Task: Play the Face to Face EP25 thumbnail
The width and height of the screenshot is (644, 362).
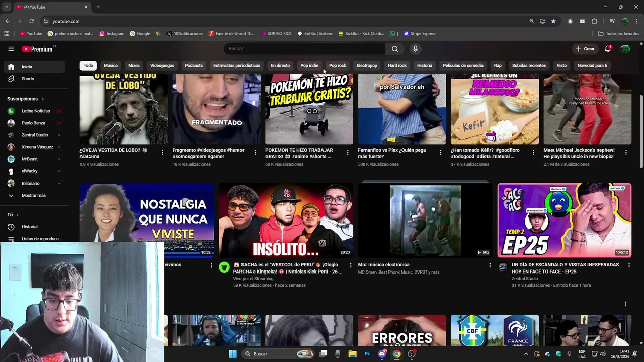Action: [x=565, y=220]
